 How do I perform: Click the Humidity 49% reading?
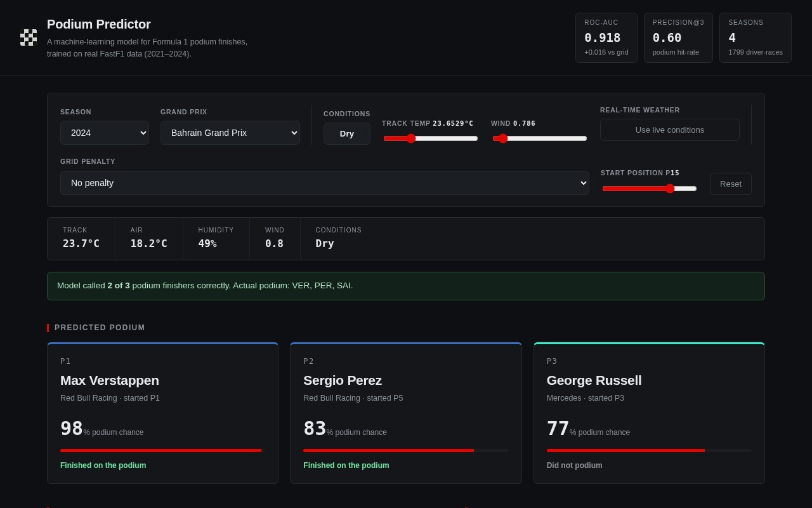(216, 239)
